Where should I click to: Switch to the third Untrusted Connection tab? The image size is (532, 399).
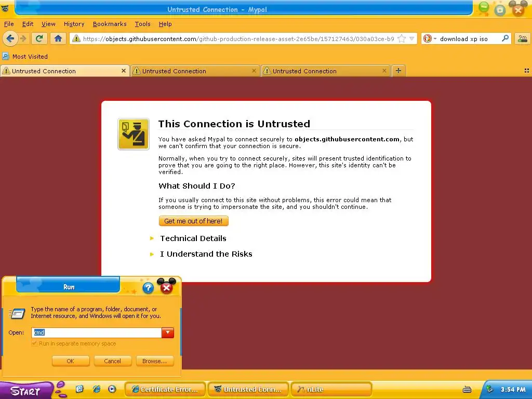[325, 71]
